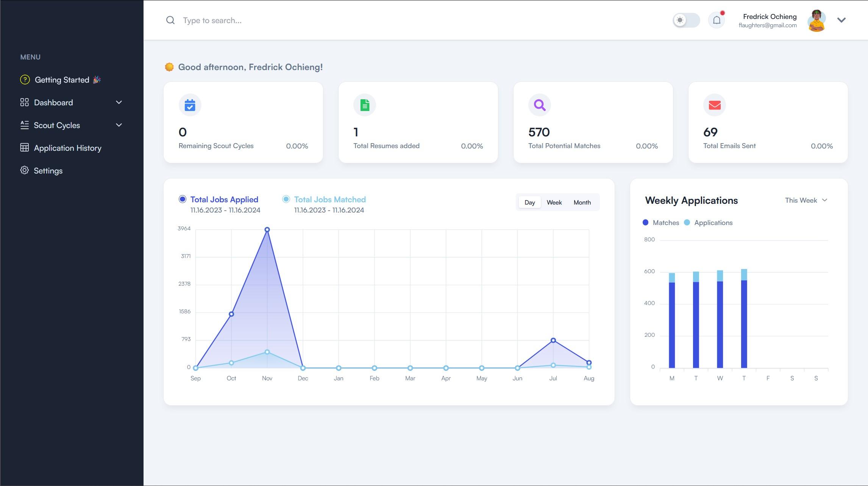
Task: Click the Wednesday bar in Weekly Applications
Action: coord(720,319)
